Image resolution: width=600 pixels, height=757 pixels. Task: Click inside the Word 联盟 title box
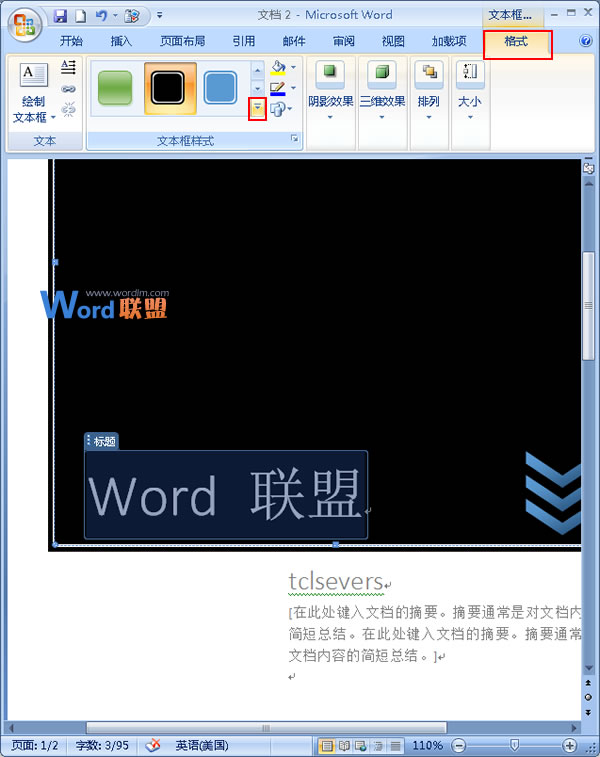(x=226, y=495)
